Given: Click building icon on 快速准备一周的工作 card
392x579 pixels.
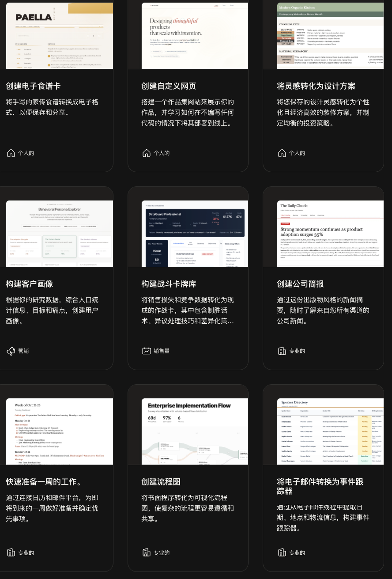Looking at the screenshot, I should 11,553.
